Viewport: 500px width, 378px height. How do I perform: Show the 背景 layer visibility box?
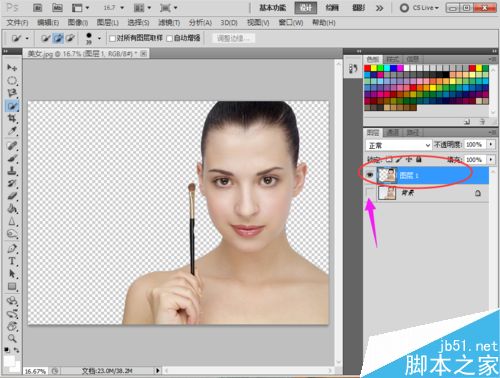(x=370, y=193)
